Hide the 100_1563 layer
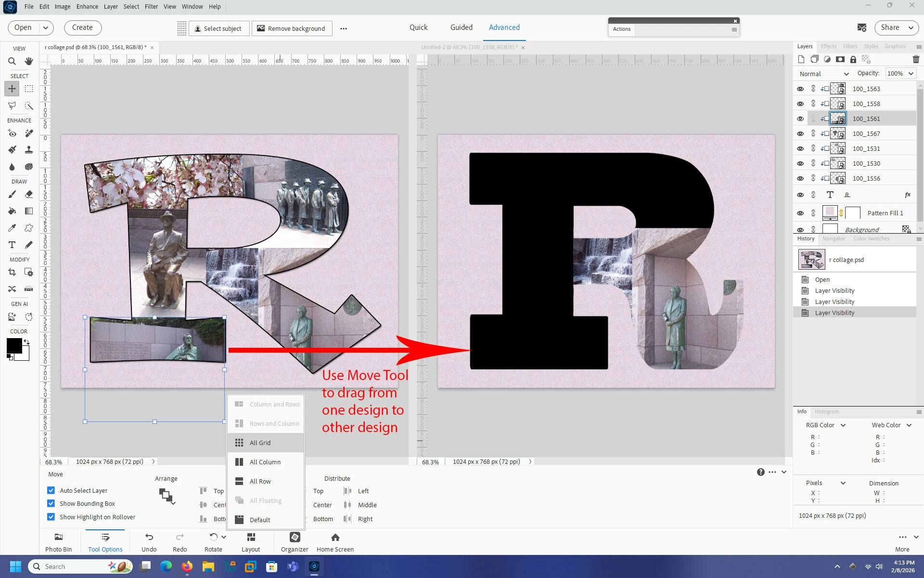This screenshot has height=578, width=924. (800, 89)
